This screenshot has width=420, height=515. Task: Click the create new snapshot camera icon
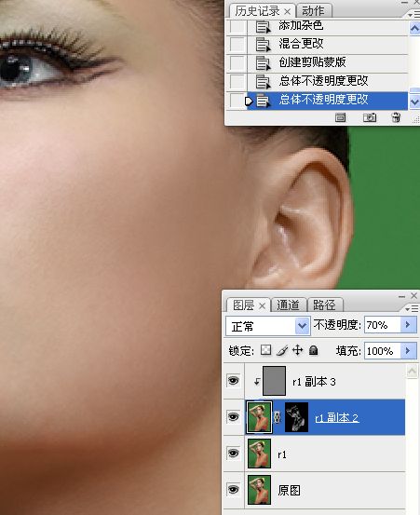tap(370, 117)
